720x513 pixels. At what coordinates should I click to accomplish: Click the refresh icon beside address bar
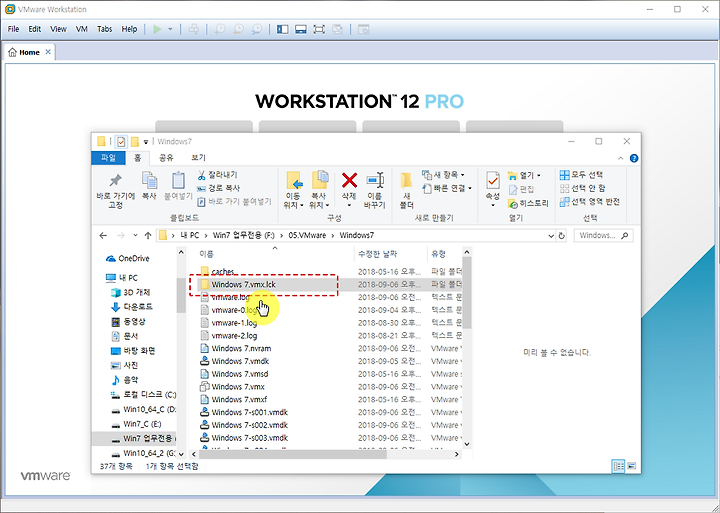(x=562, y=236)
